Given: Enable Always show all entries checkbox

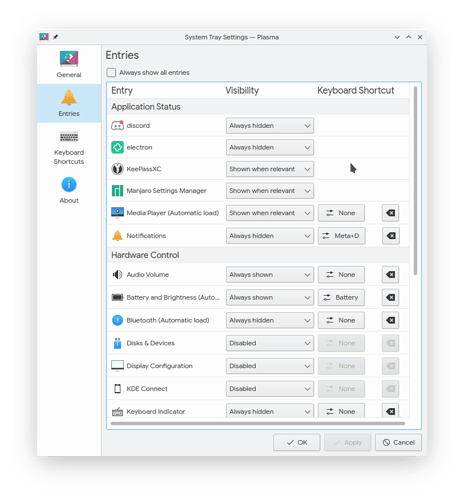Looking at the screenshot, I should click(x=111, y=73).
